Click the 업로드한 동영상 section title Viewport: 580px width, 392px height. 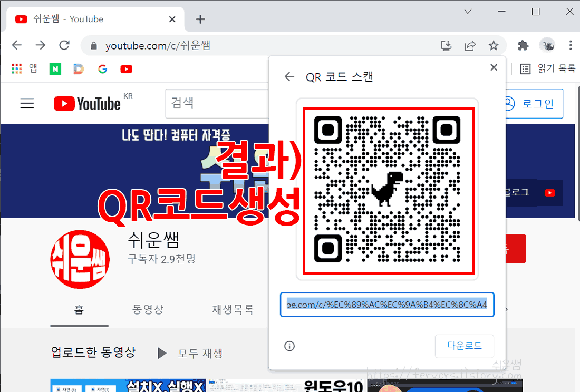(93, 352)
